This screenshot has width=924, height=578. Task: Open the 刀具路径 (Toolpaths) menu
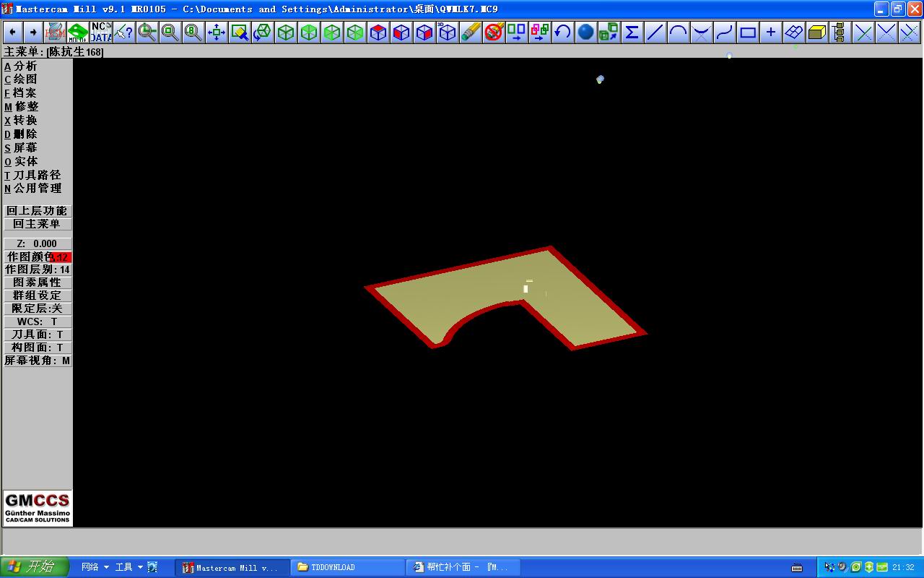(32, 176)
